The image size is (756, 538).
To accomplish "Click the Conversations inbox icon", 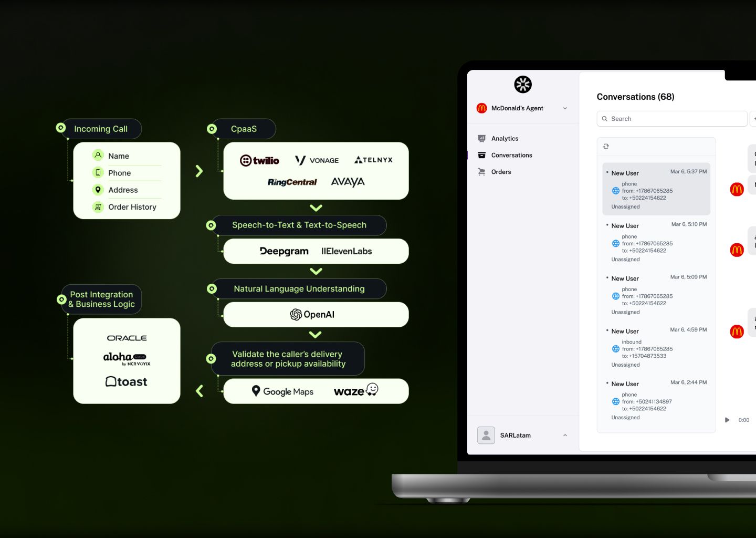I will [x=481, y=155].
